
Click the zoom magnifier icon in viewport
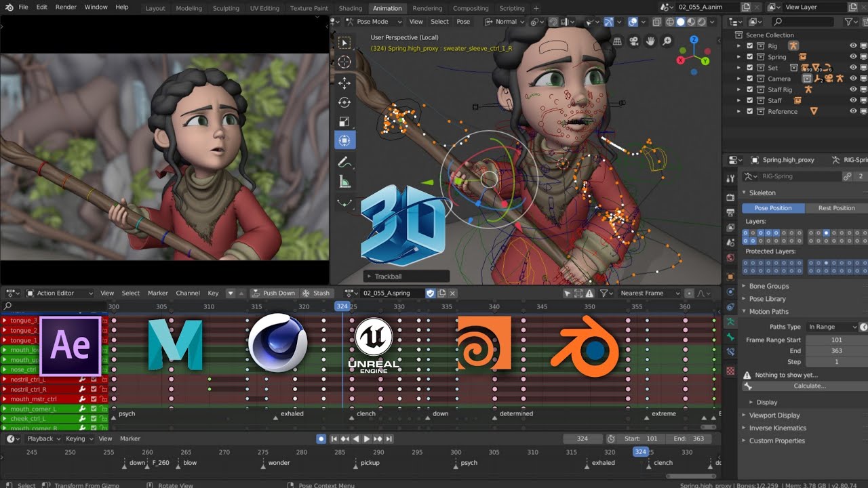tap(667, 41)
